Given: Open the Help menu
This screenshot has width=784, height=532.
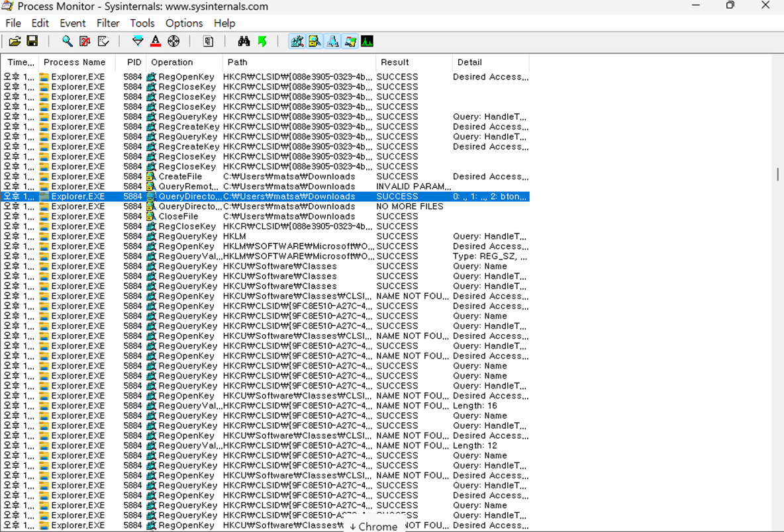Looking at the screenshot, I should point(224,23).
